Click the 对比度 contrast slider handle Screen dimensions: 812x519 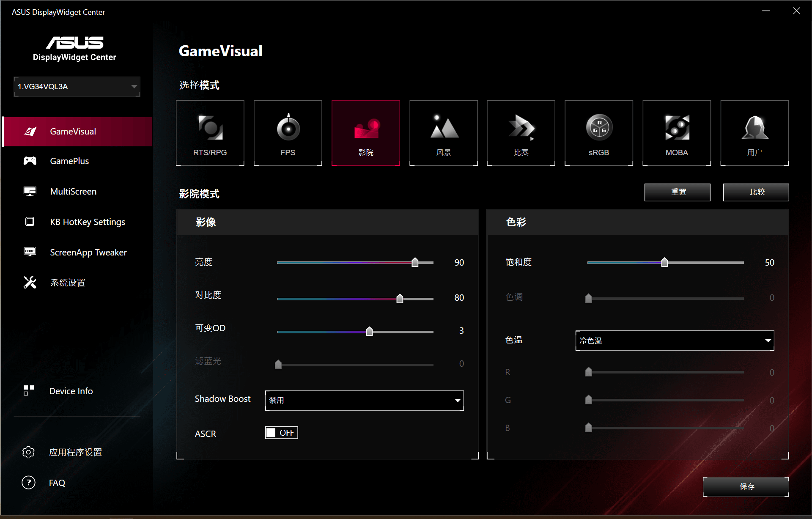click(x=400, y=299)
